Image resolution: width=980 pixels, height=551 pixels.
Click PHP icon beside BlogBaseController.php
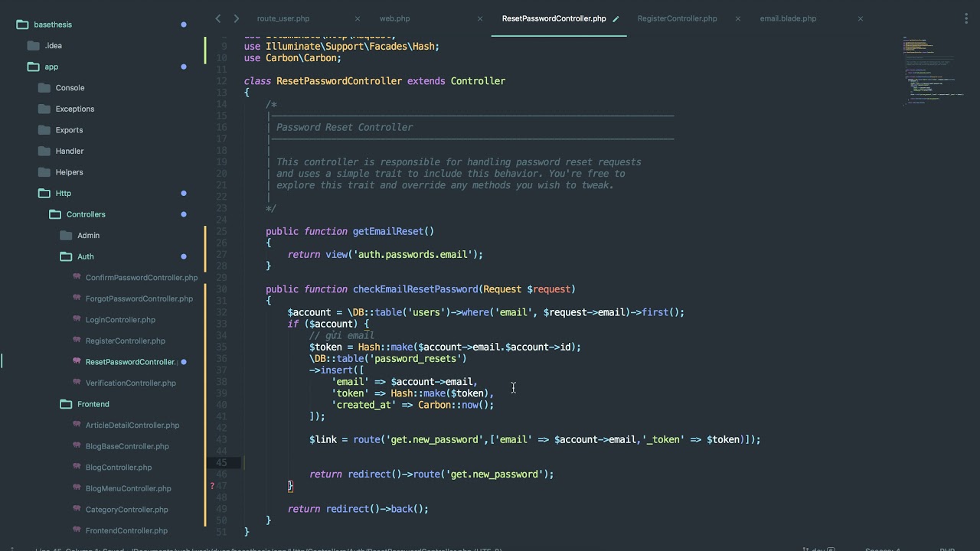tap(77, 445)
